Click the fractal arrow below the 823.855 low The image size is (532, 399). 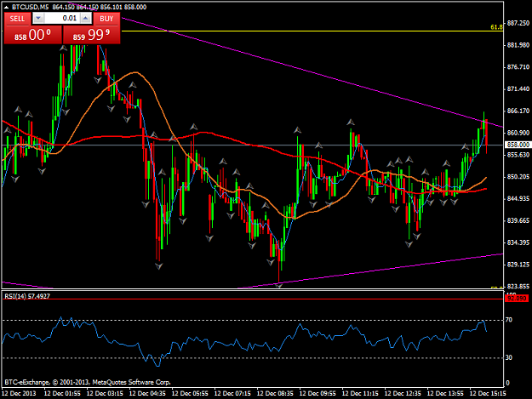[279, 286]
